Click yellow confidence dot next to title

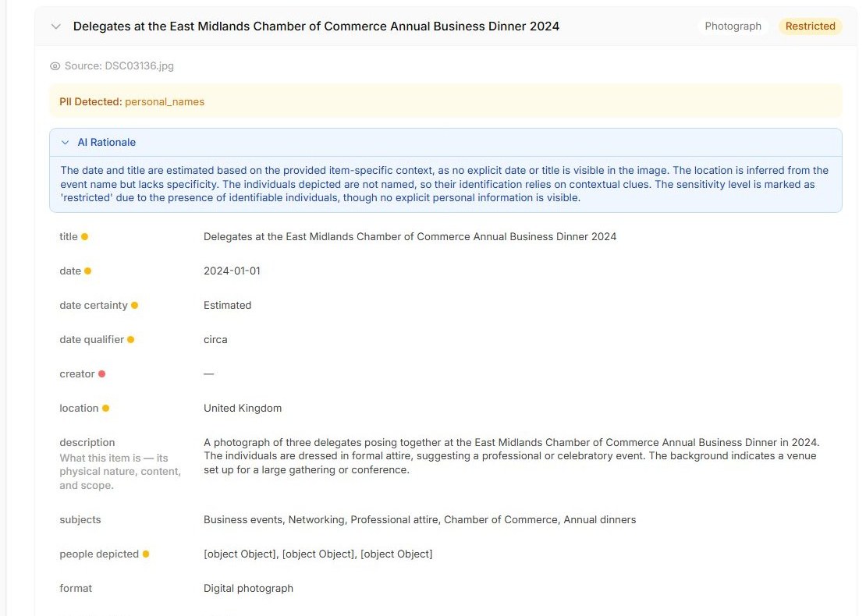click(84, 237)
